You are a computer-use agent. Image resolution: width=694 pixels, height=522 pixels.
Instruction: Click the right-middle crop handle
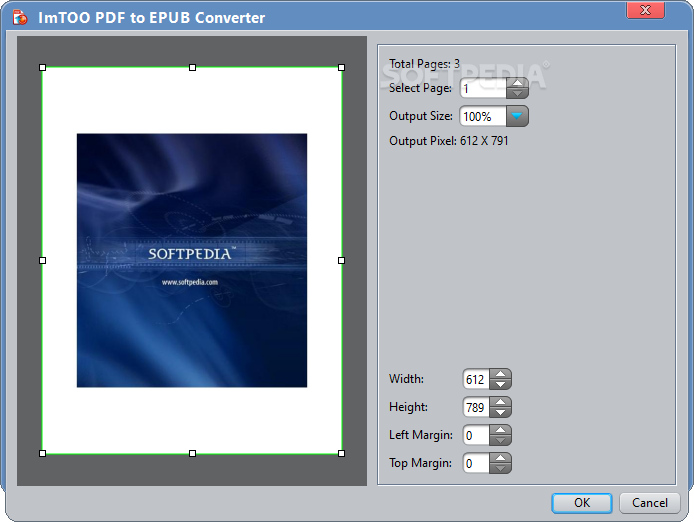click(x=341, y=260)
